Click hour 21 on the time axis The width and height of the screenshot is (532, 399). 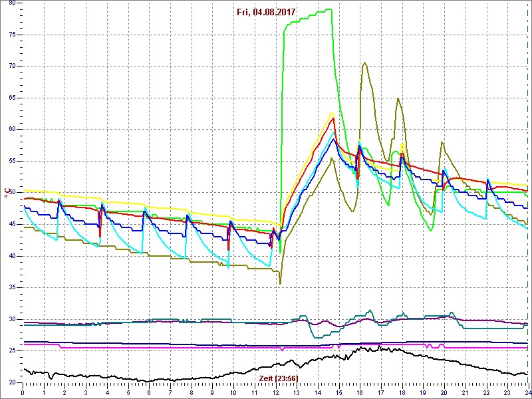point(465,392)
